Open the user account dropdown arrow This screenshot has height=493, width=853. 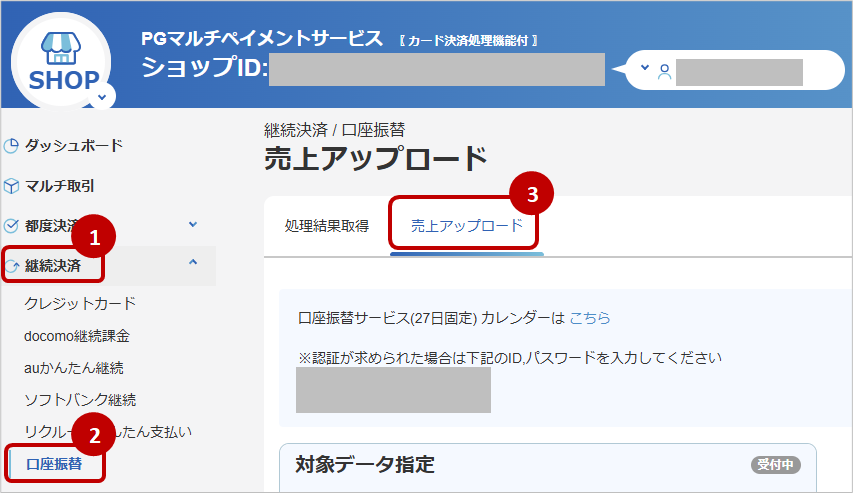pos(645,67)
